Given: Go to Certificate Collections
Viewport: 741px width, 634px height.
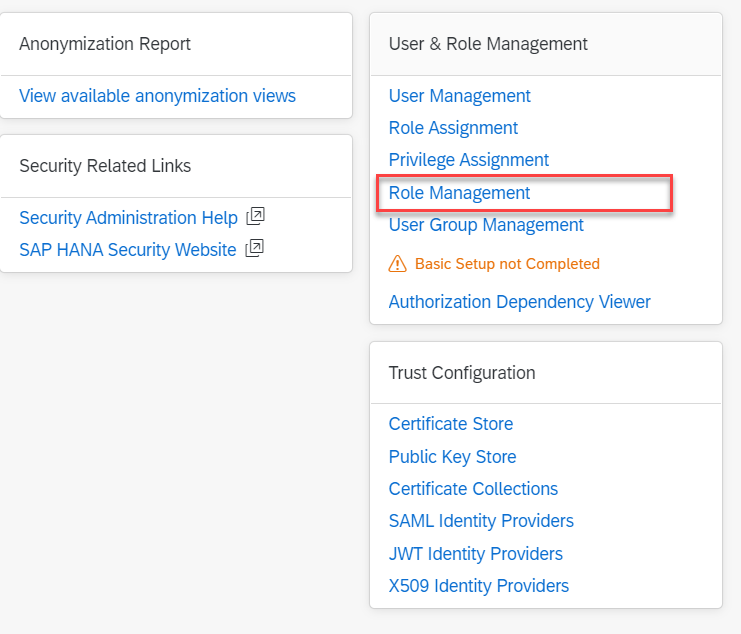Looking at the screenshot, I should pyautogui.click(x=473, y=489).
